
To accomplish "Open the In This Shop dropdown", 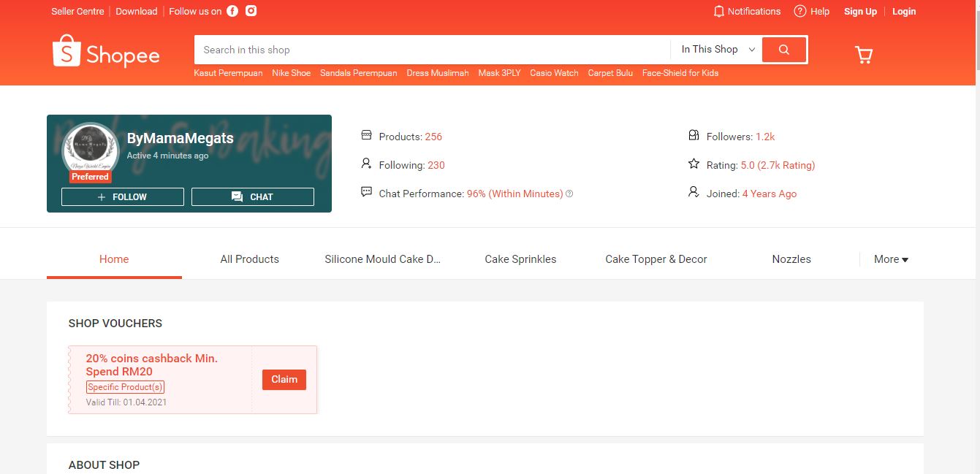I will 718,50.
